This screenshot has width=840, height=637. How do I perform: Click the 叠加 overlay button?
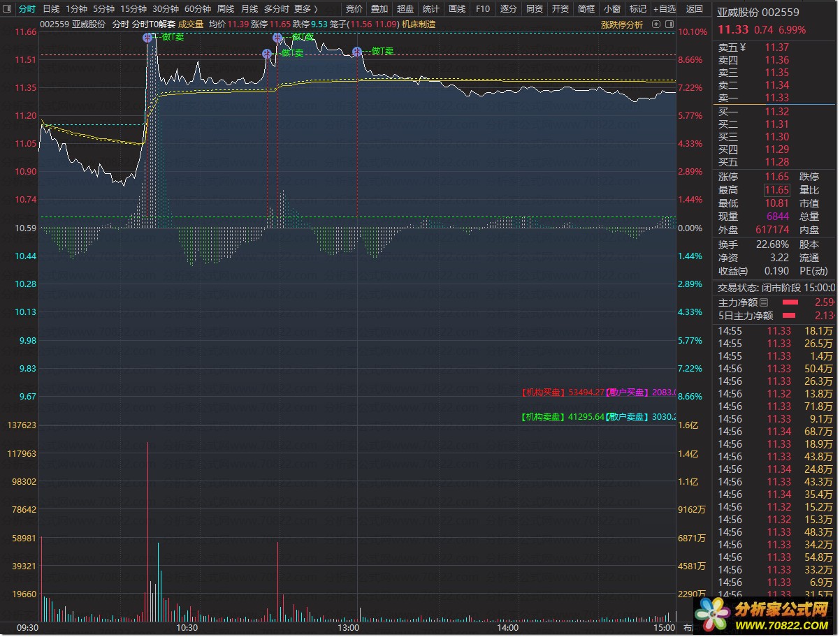[379, 9]
